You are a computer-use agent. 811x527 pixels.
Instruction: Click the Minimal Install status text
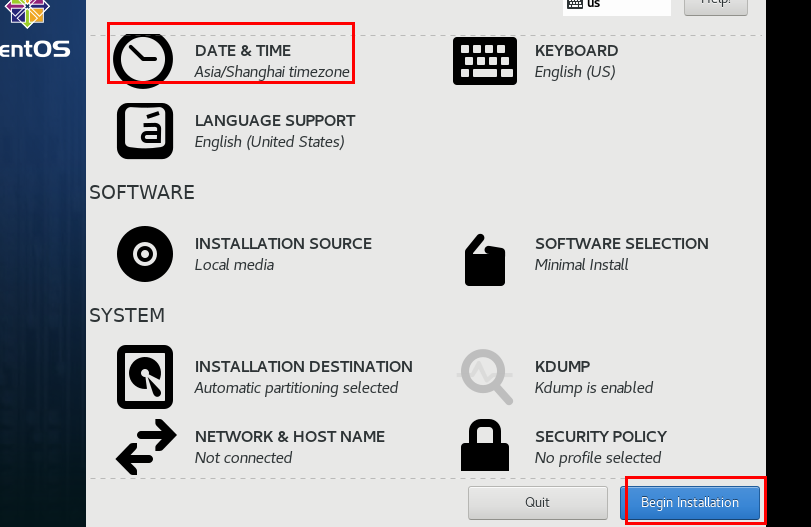581,265
